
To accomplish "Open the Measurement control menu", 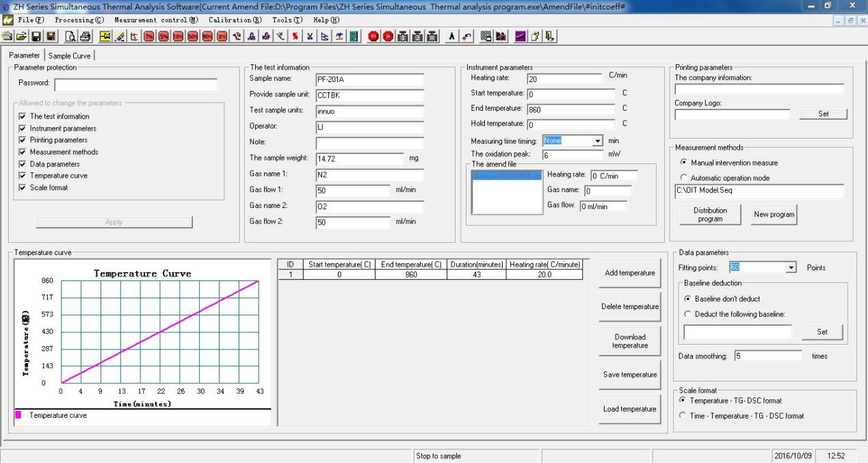I will 157,21.
